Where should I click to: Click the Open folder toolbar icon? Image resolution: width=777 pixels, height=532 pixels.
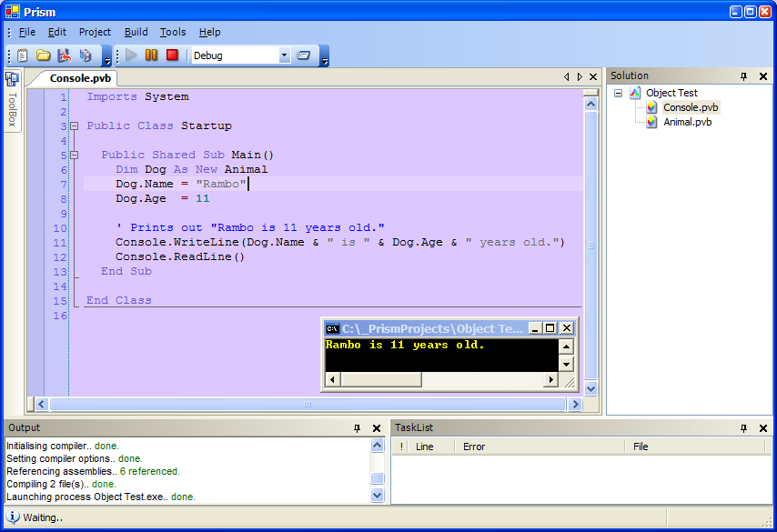coord(43,55)
